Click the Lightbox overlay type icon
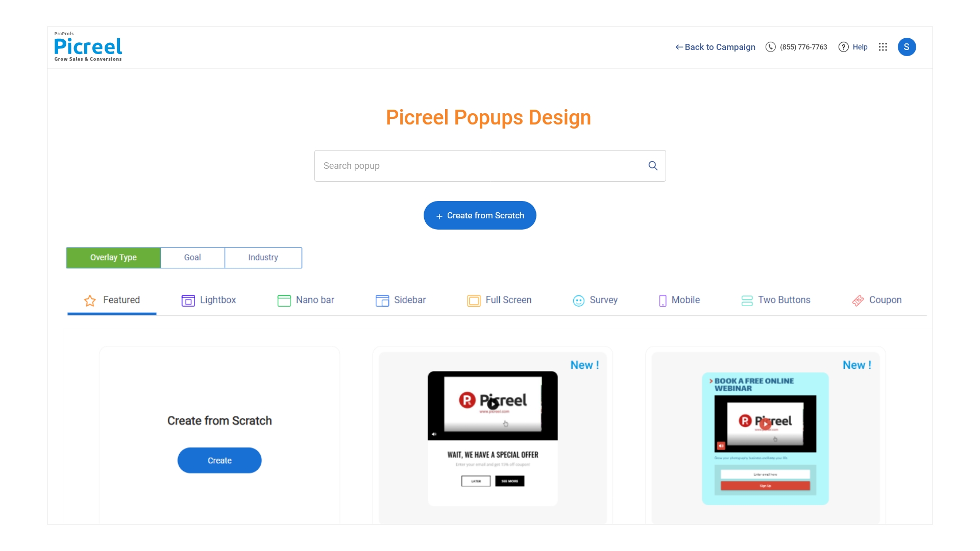980x551 pixels. click(188, 300)
